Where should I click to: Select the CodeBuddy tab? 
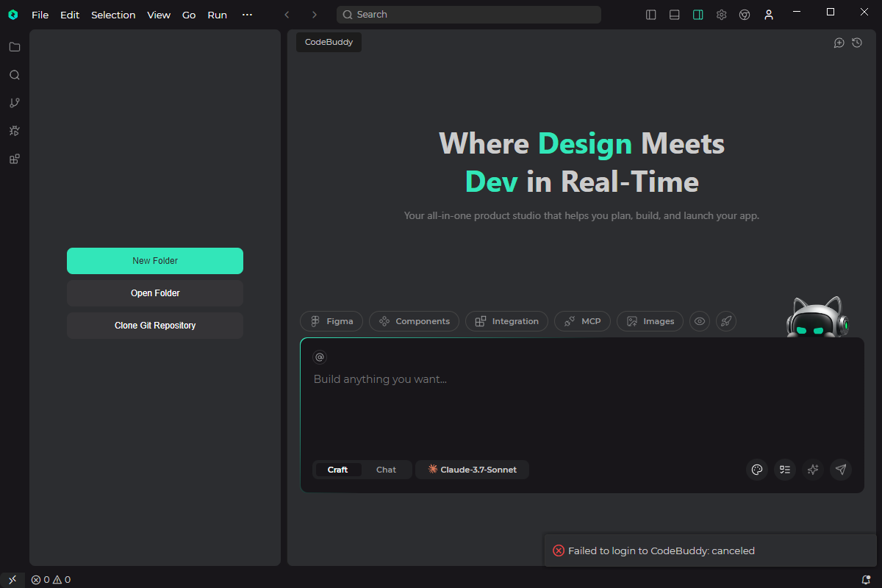pos(329,42)
